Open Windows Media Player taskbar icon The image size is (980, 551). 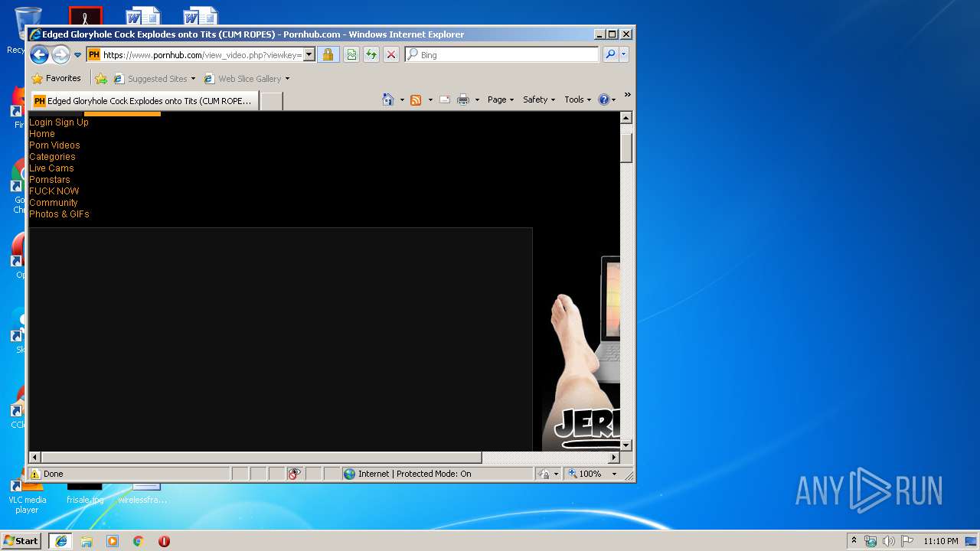[113, 541]
